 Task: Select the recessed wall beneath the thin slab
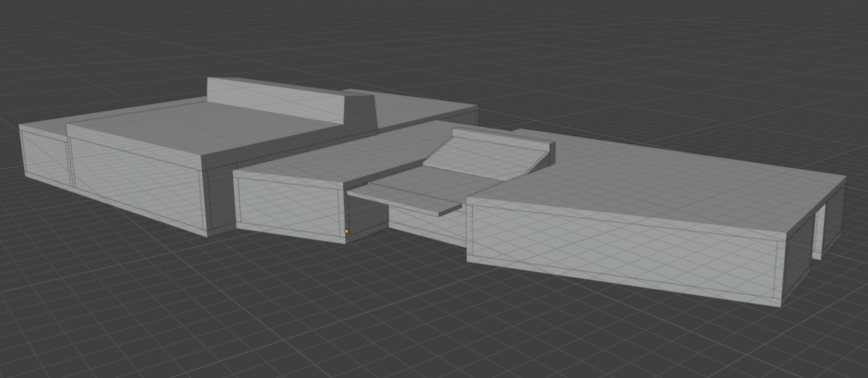tap(423, 224)
